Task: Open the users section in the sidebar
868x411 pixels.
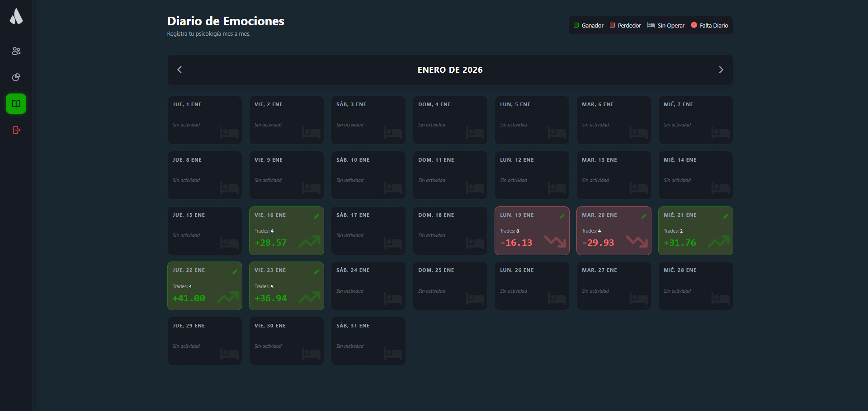Action: [16, 51]
